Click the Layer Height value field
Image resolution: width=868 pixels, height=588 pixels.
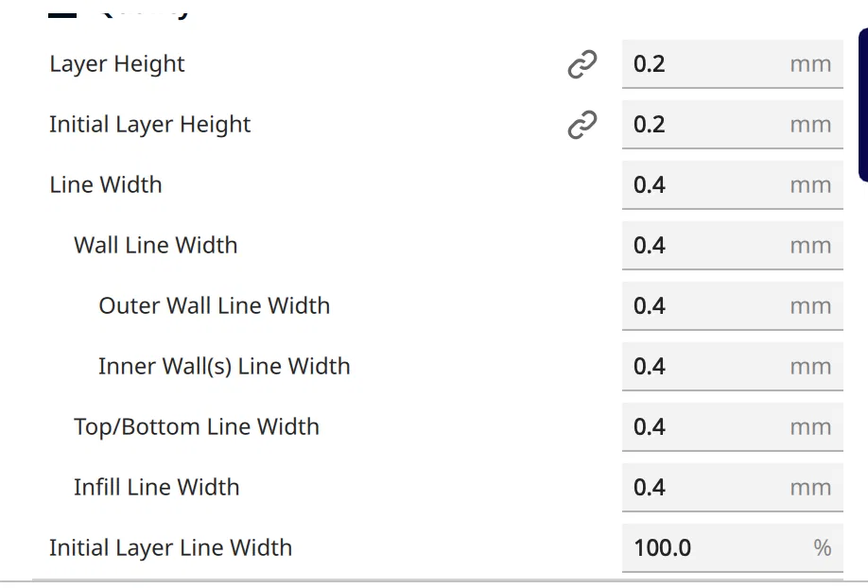click(x=709, y=64)
